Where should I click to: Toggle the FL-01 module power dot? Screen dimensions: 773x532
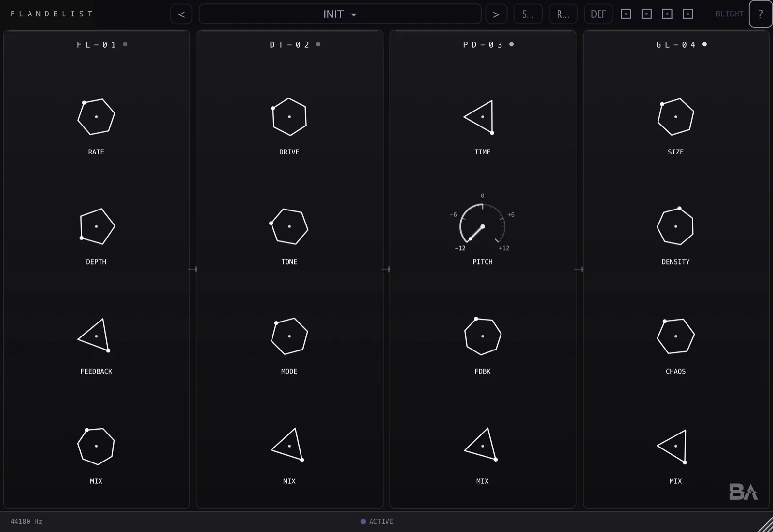point(125,44)
